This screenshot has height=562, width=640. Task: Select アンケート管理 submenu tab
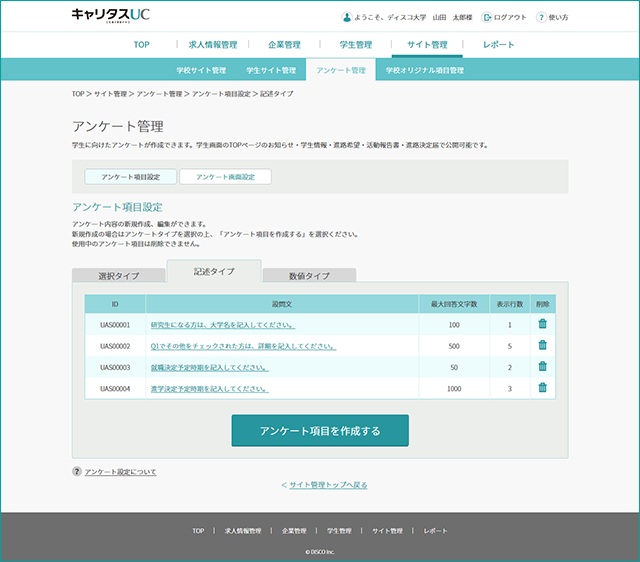click(x=341, y=70)
